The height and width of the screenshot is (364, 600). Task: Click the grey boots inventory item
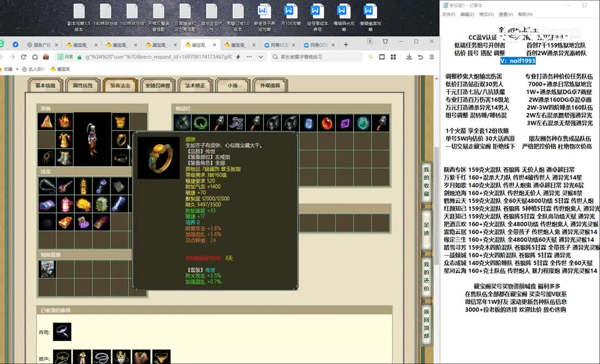click(236, 123)
